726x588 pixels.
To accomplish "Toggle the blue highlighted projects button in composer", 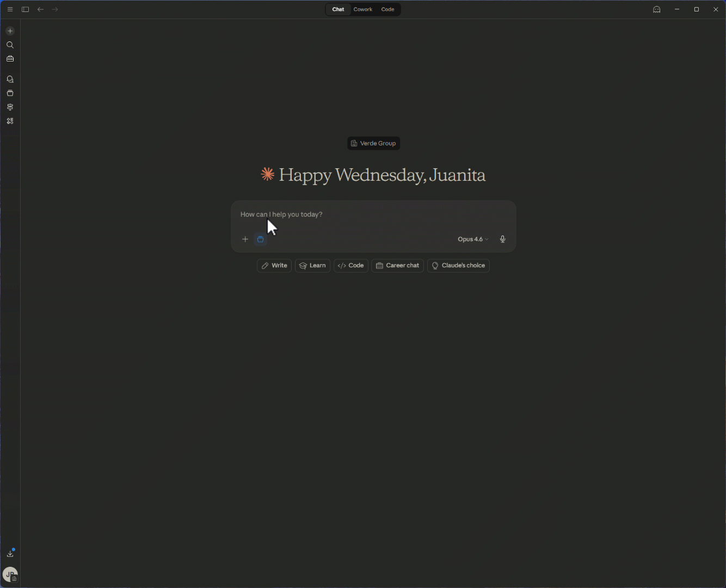I will 261,239.
